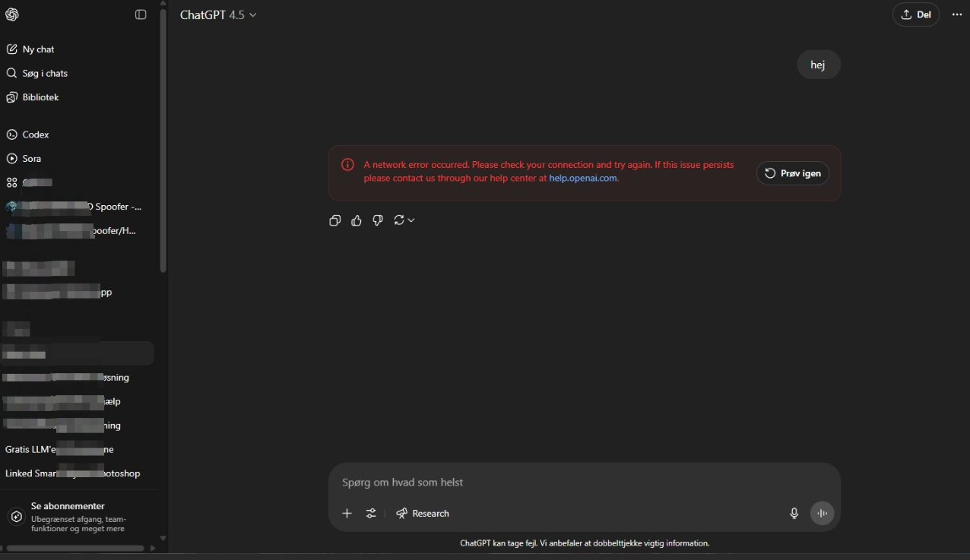Click the sidebar scrollbar up arrow

click(x=163, y=4)
